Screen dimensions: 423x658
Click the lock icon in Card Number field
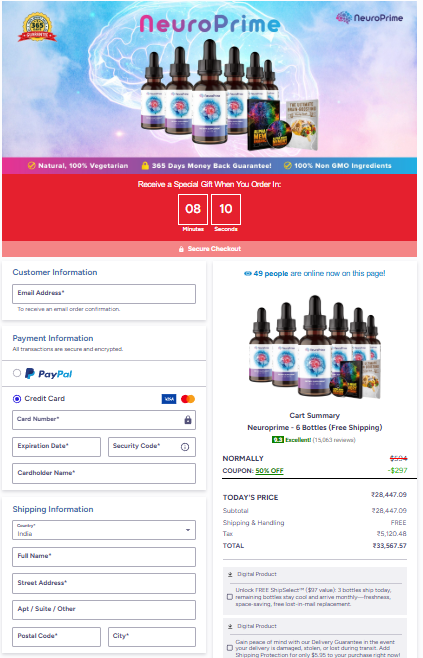188,420
